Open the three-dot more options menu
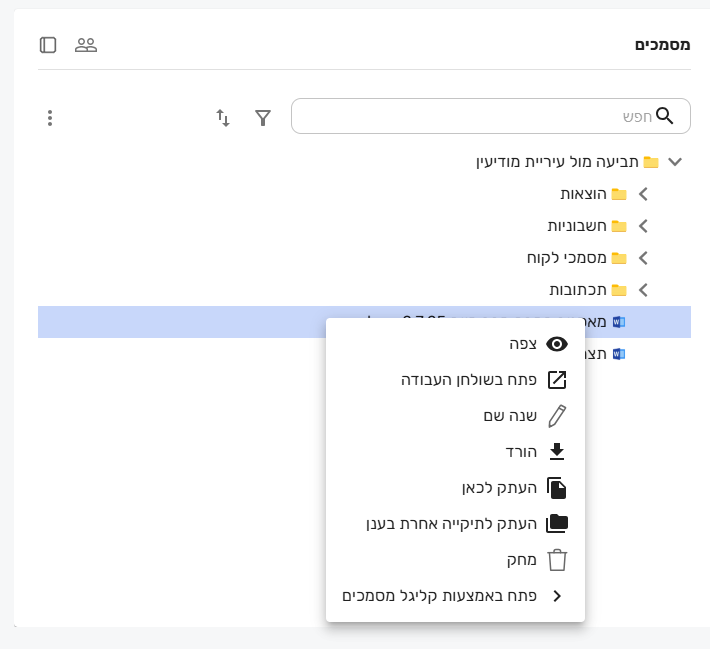The width and height of the screenshot is (710, 649). point(50,118)
